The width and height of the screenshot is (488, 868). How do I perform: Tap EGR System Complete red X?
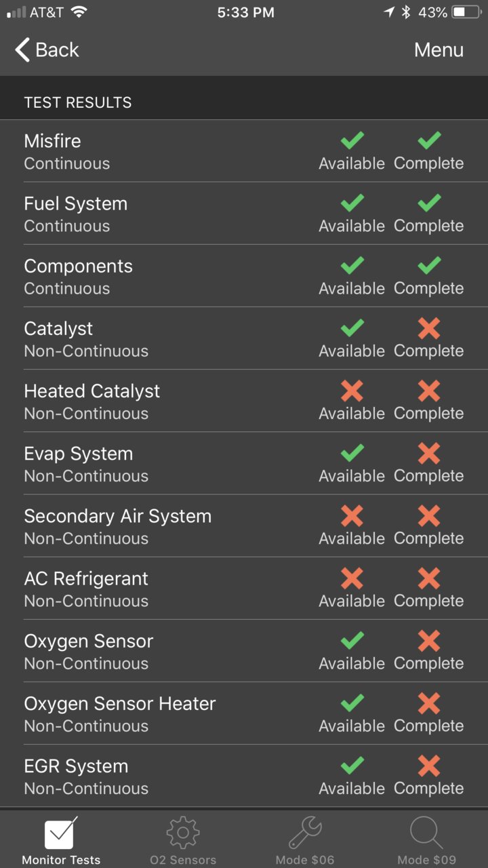[x=429, y=766]
